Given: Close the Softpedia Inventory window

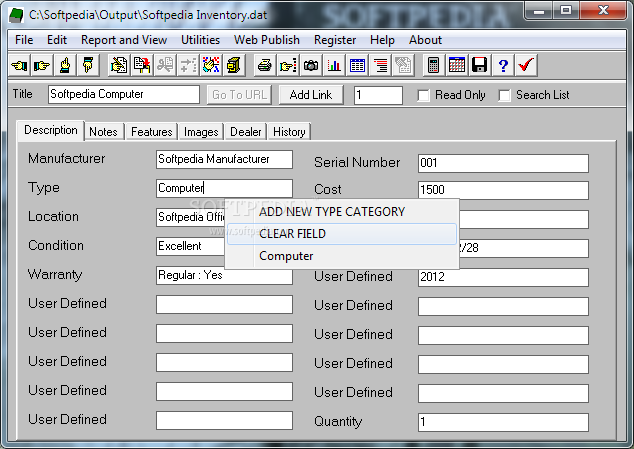Looking at the screenshot, I should point(603,10).
